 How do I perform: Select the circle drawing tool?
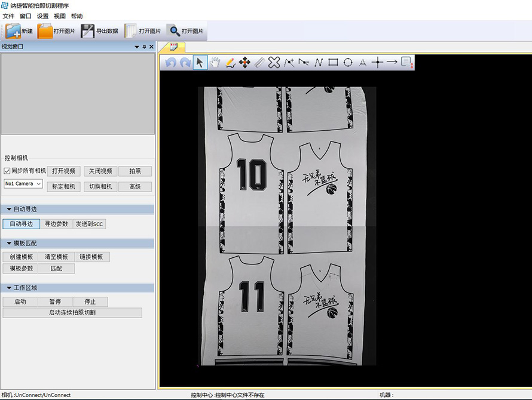tap(347, 62)
